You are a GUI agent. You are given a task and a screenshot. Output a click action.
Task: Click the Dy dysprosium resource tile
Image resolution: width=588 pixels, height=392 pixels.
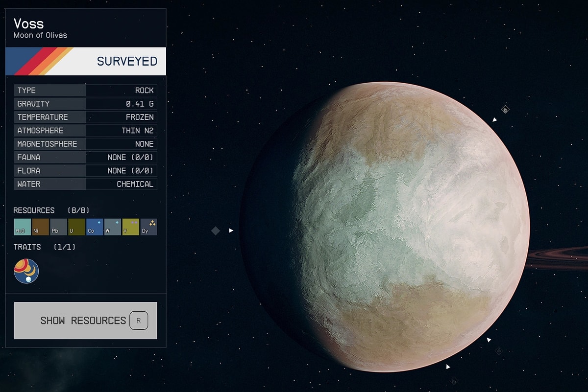148,227
